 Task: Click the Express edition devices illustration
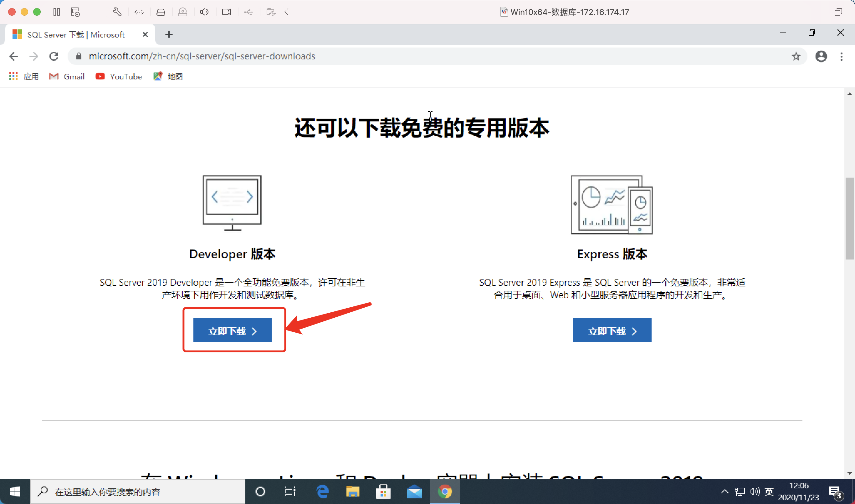point(612,204)
